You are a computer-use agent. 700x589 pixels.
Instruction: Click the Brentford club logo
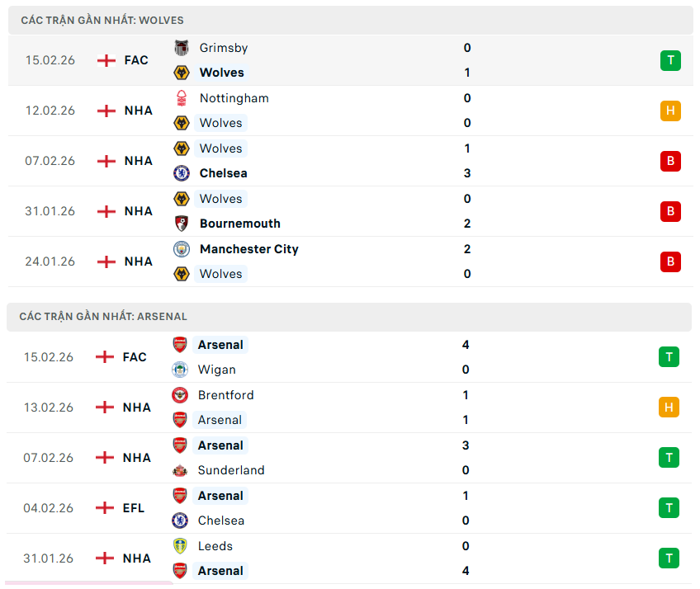pos(180,395)
